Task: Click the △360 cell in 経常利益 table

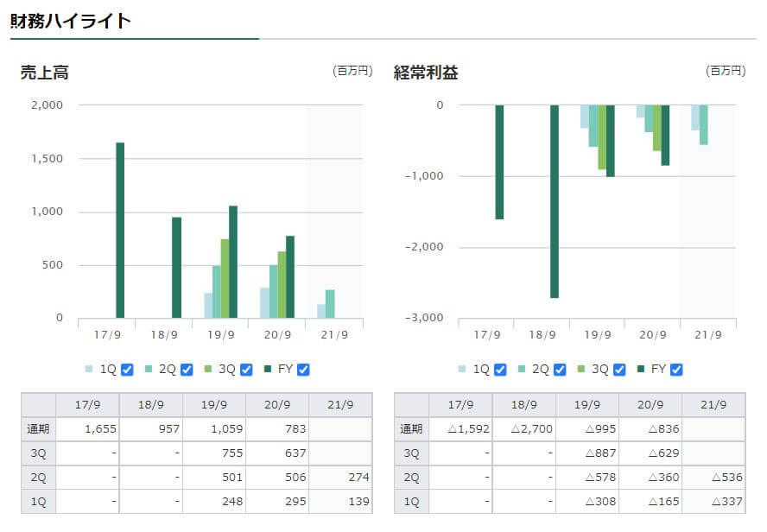Action: pyautogui.click(x=650, y=478)
